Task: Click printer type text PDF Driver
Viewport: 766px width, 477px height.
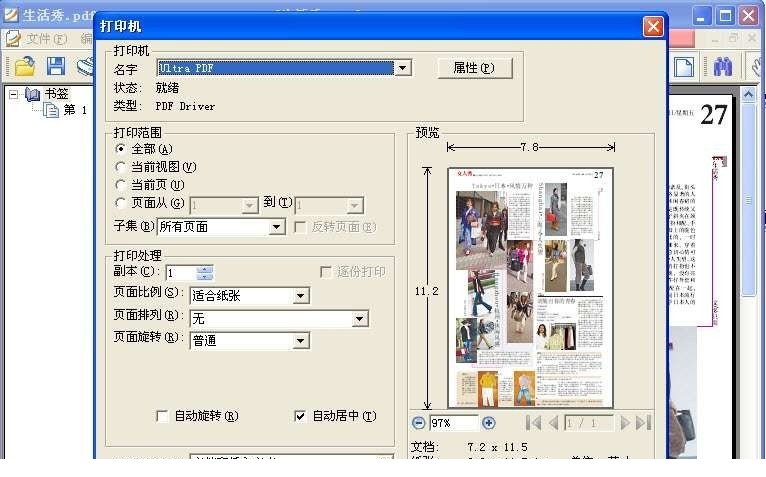Action: coord(185,106)
